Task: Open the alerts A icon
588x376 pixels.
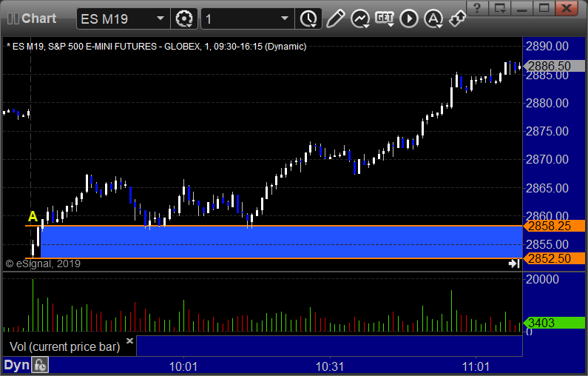Action: click(433, 19)
